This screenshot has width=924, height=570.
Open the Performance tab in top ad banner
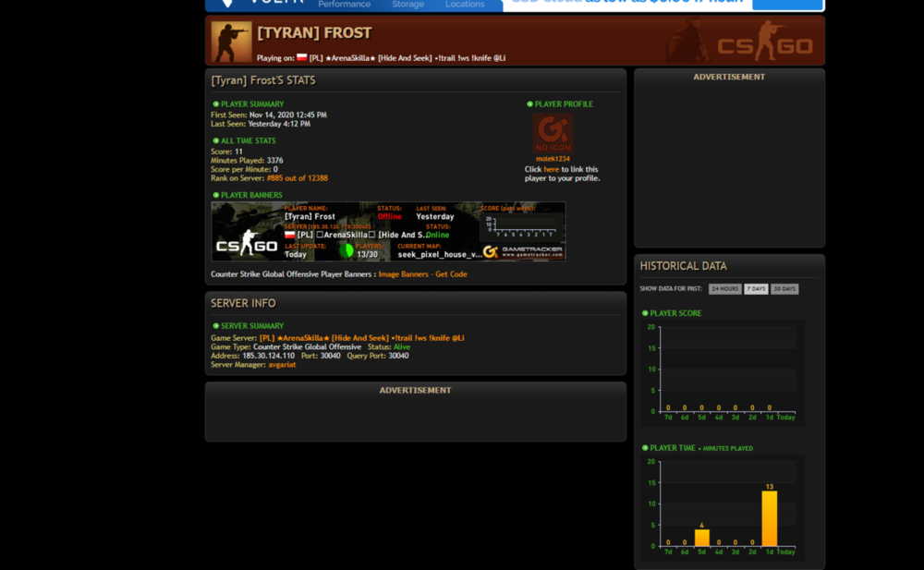tap(344, 4)
